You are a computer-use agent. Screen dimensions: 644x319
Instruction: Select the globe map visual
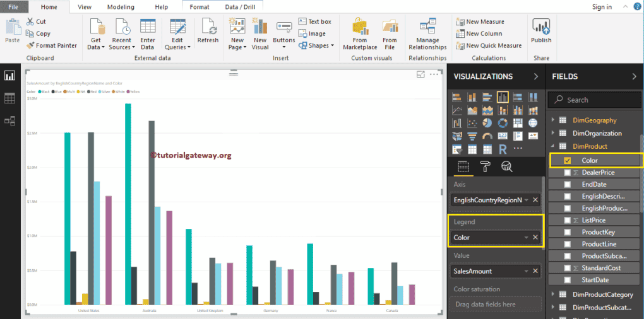(x=533, y=123)
